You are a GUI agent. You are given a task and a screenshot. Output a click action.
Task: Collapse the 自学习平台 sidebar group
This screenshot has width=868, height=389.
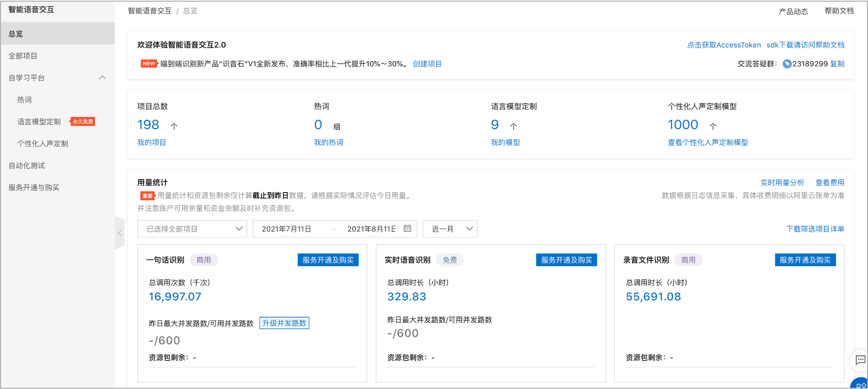click(103, 78)
